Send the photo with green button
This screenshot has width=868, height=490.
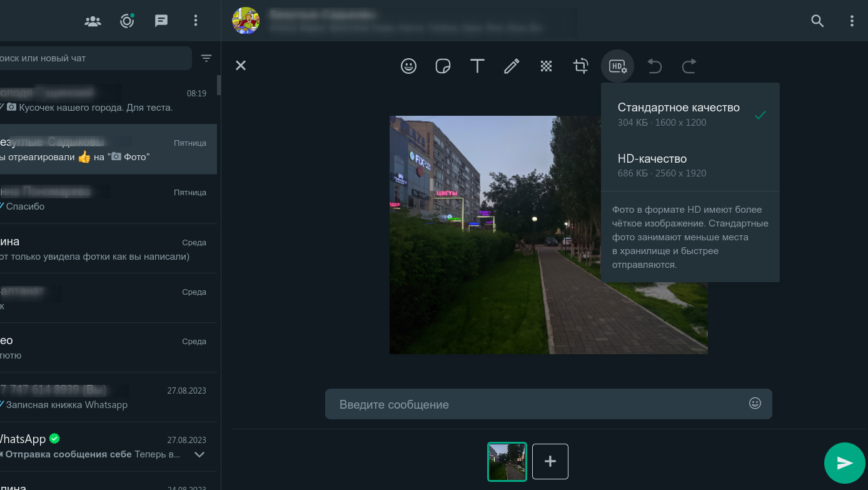844,463
